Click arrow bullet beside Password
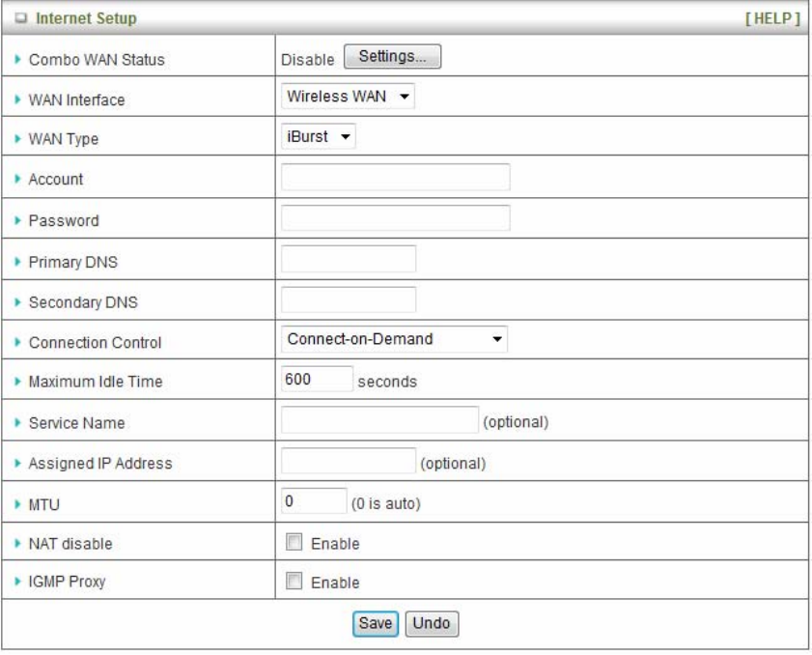 click(17, 221)
